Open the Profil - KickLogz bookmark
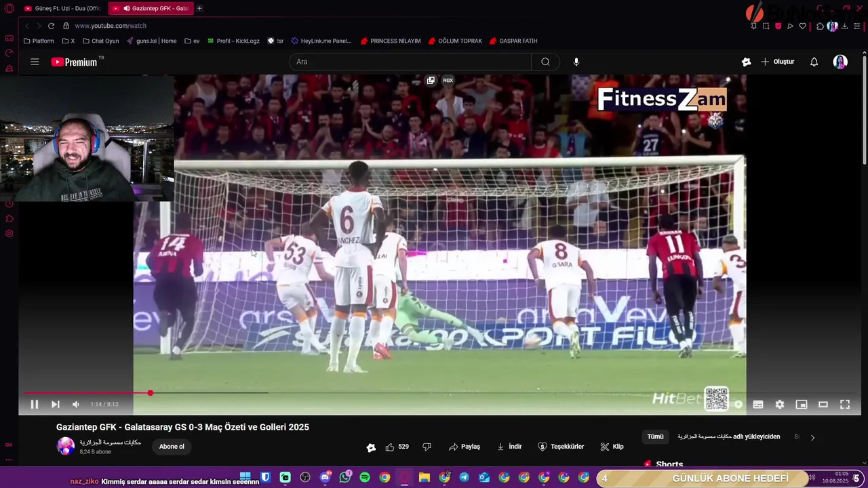This screenshot has width=868, height=488. [233, 41]
